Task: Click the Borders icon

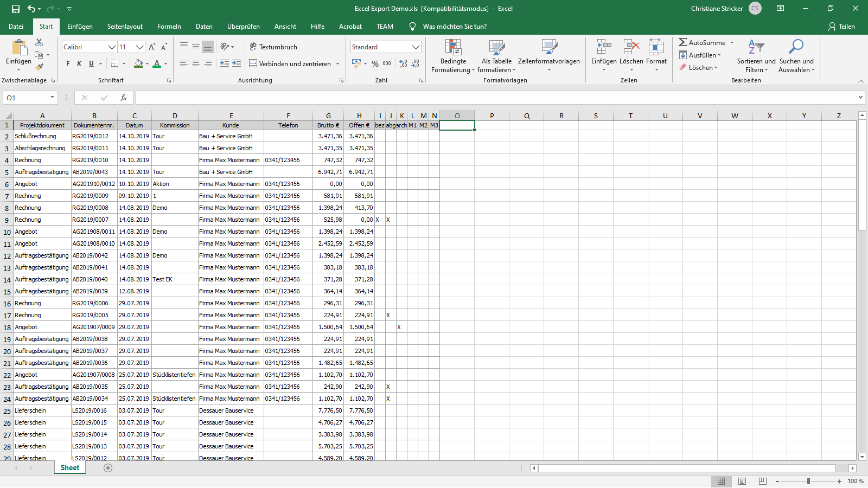Action: click(114, 63)
